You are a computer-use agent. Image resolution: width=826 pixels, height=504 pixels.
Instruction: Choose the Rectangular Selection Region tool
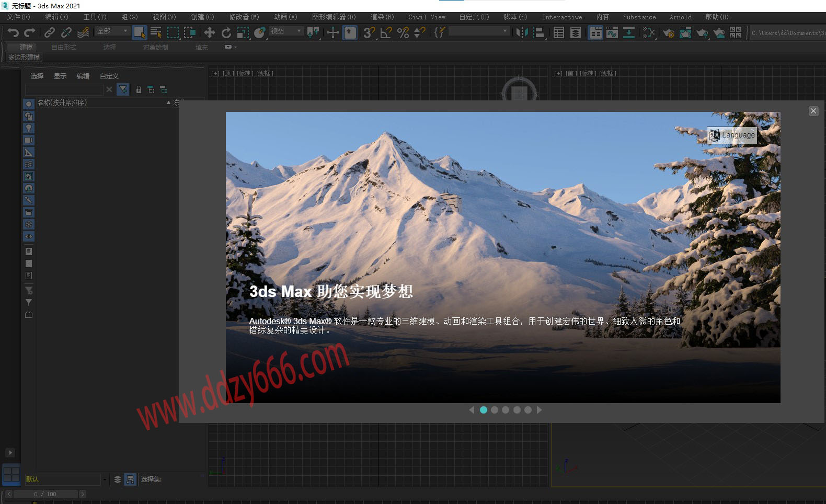173,32
